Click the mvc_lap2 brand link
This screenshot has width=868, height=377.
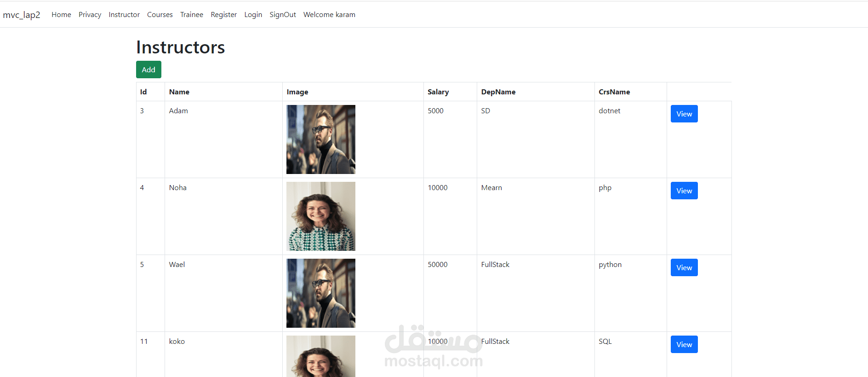point(22,15)
